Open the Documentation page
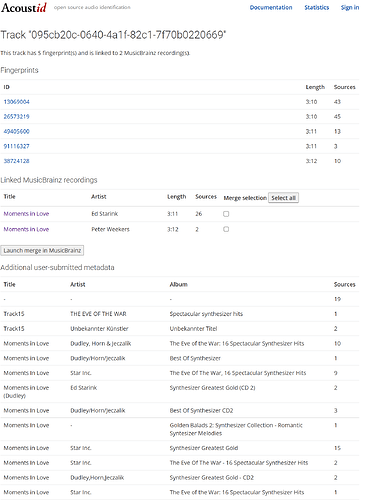 pyautogui.click(x=271, y=7)
